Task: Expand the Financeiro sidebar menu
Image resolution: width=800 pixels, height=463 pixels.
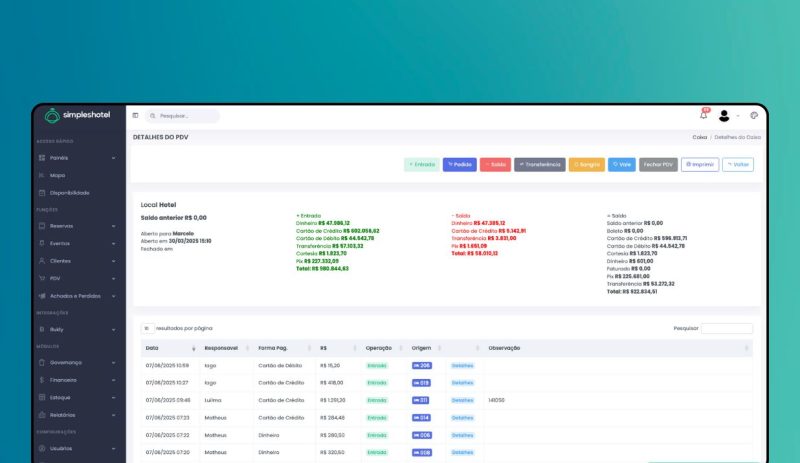Action: pyautogui.click(x=78, y=380)
